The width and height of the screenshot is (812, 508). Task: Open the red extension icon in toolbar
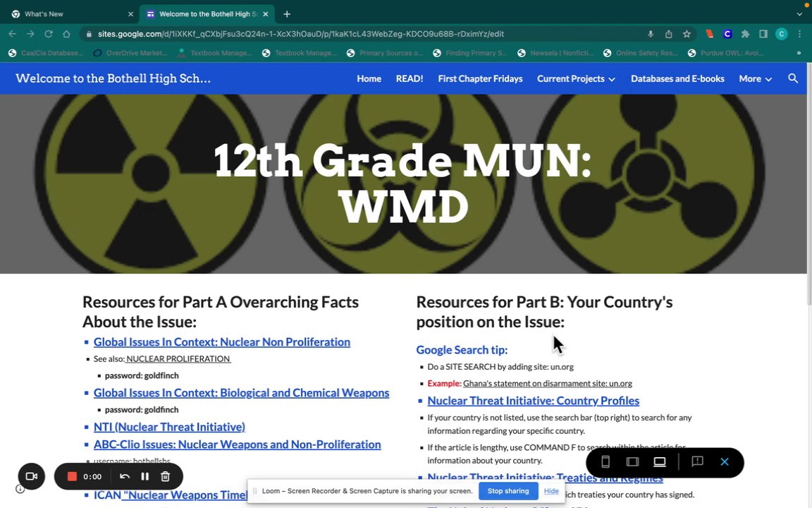(x=710, y=34)
